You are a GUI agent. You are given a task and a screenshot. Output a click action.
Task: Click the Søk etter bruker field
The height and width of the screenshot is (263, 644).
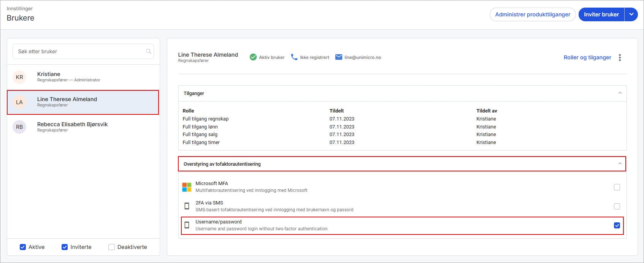83,51
